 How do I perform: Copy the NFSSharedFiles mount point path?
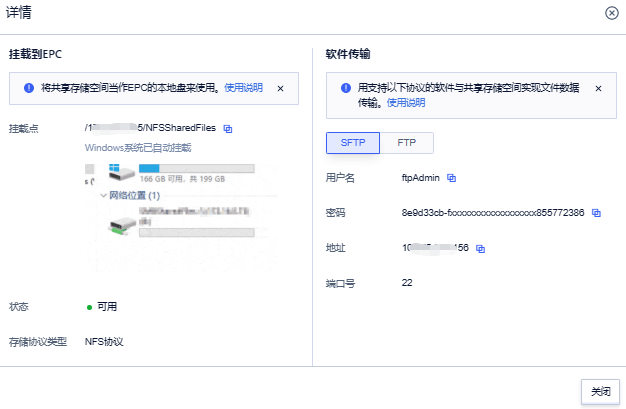pyautogui.click(x=228, y=129)
